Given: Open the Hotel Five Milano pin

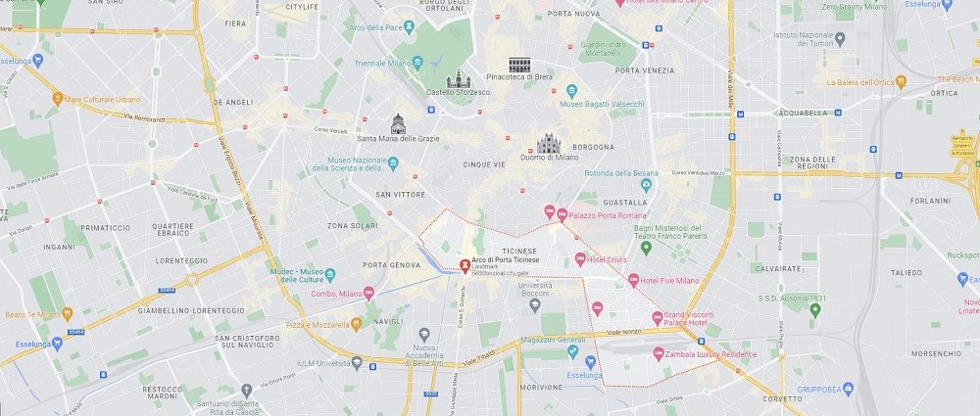Looking at the screenshot, I should (633, 281).
